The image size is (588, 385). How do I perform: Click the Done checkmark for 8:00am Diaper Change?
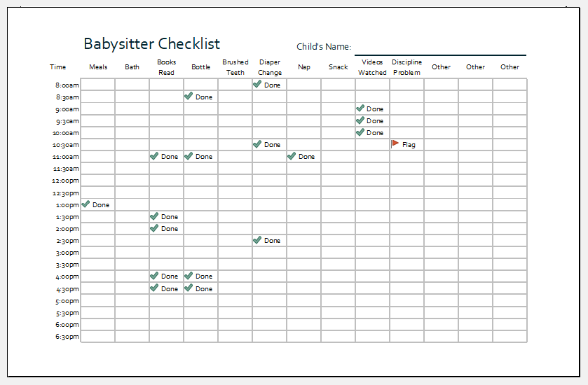pyautogui.click(x=257, y=84)
